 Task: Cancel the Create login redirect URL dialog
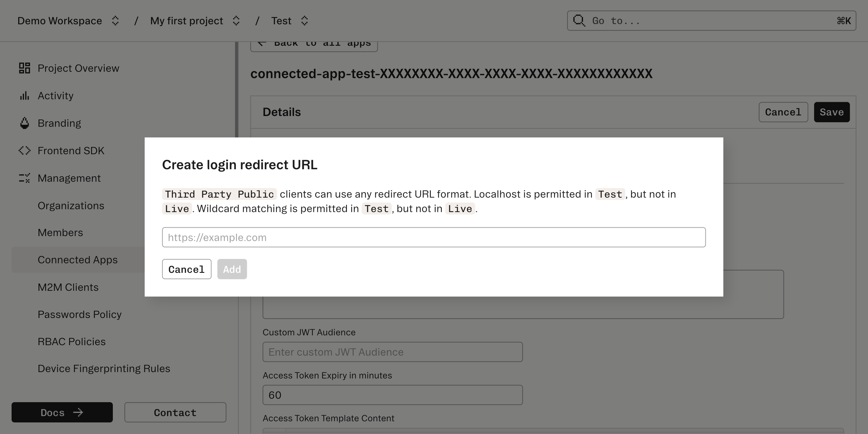(x=186, y=269)
